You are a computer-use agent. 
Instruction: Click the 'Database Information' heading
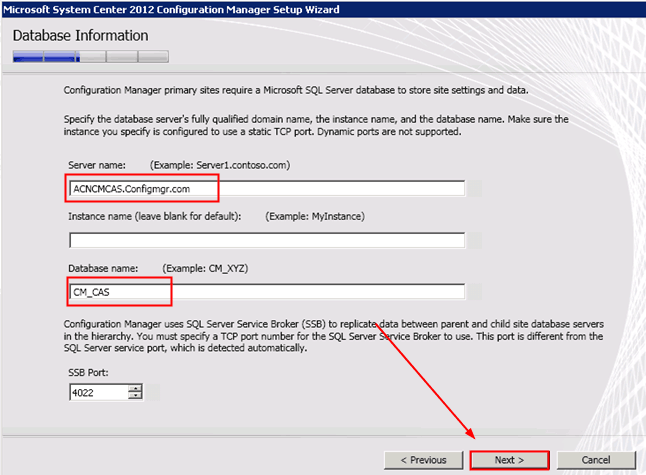(x=80, y=35)
